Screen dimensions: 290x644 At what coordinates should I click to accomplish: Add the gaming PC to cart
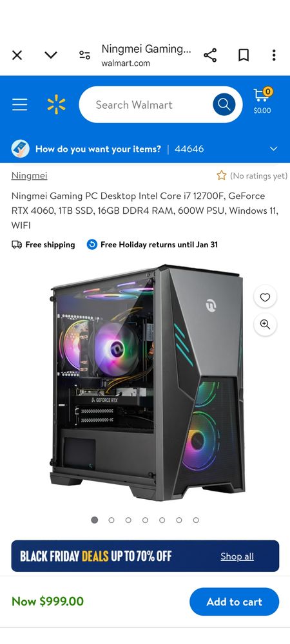point(234,601)
